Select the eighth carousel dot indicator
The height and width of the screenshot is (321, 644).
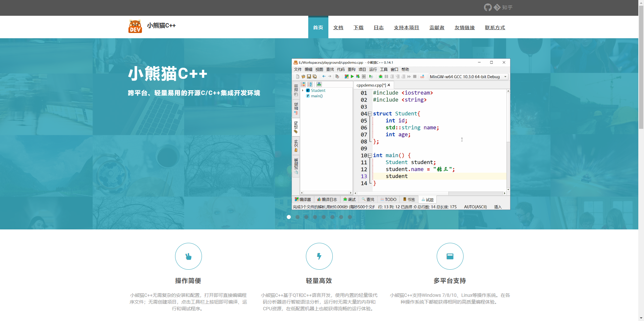pyautogui.click(x=350, y=217)
